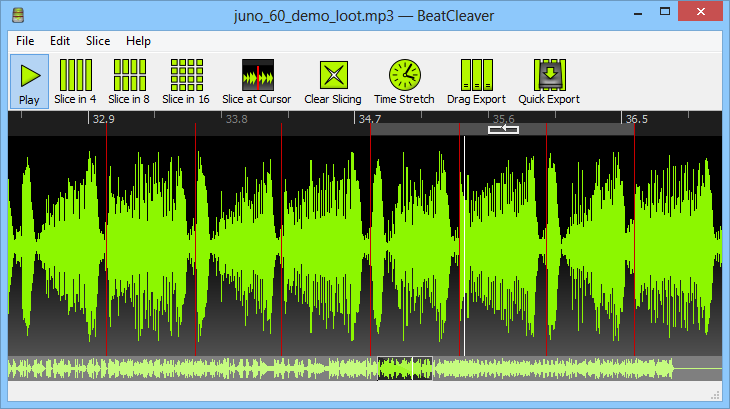Choose the Slice in 8 tool
The height and width of the screenshot is (409, 730).
click(x=129, y=81)
